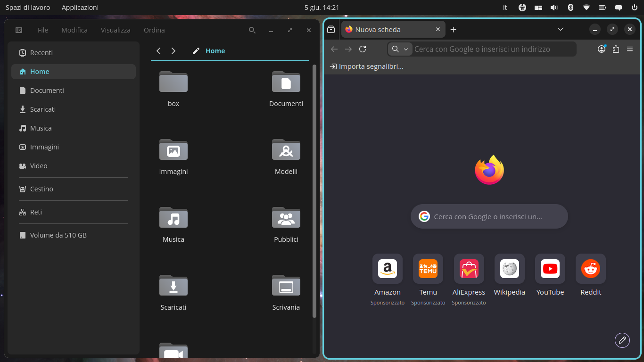Viewport: 644px width, 362px height.
Task: Open the Firefox hamburger application menu
Action: click(630, 49)
